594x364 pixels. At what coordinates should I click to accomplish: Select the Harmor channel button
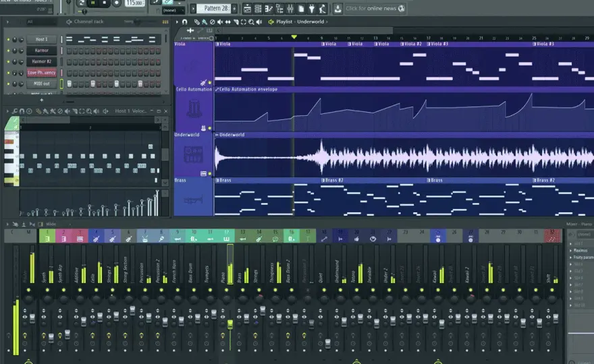(x=42, y=51)
